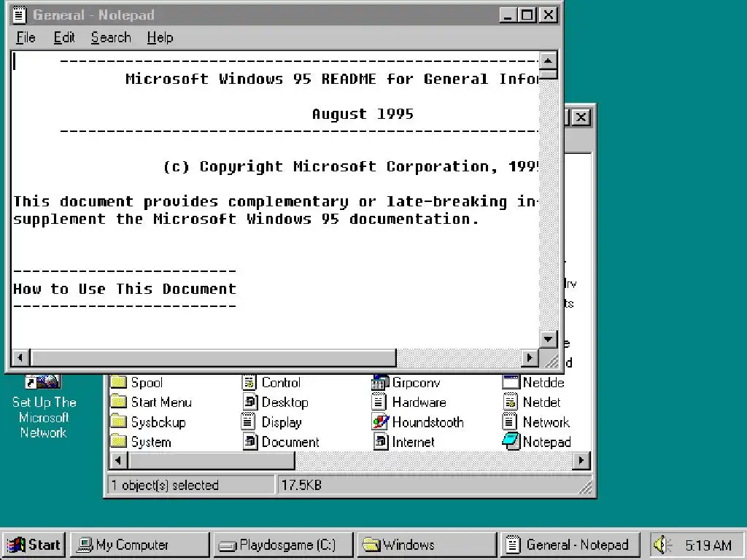
Task: Select the Sysbckup folder icon
Action: coord(119,422)
